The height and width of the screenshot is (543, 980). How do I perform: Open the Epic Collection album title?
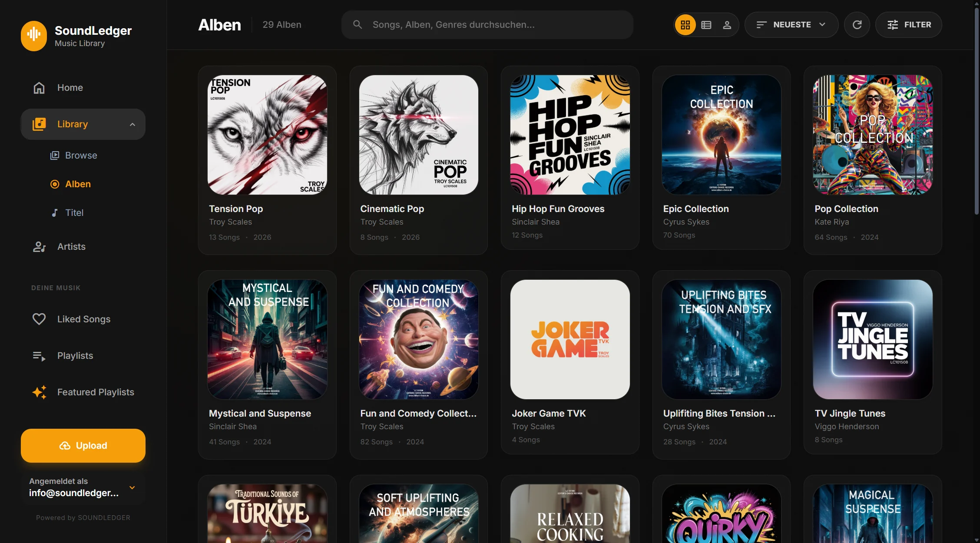click(696, 209)
